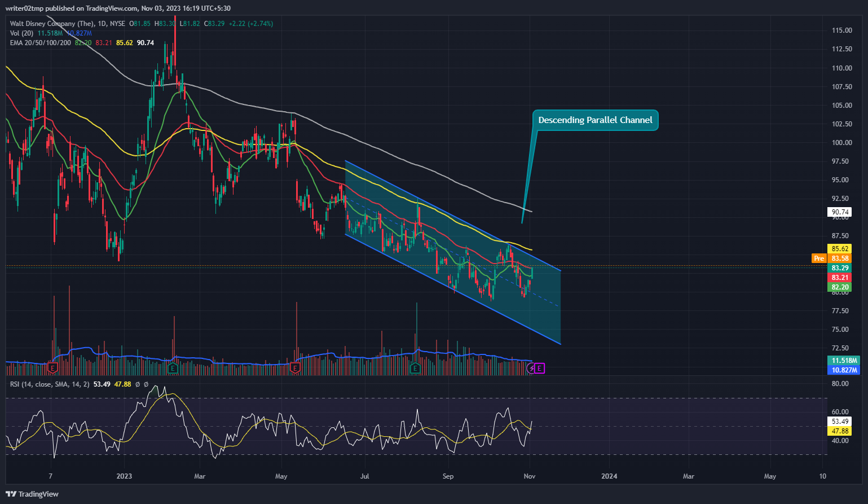Click the Nov time axis label
868x504 pixels.
529,476
